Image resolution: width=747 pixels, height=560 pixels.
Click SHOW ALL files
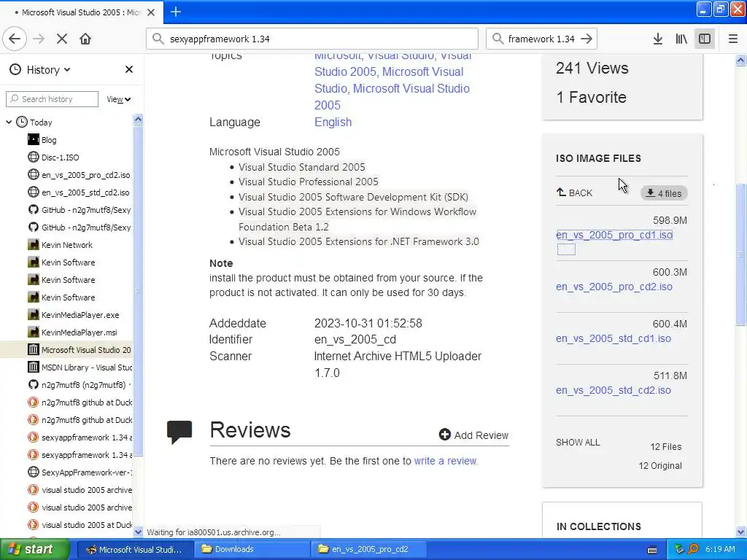(578, 443)
